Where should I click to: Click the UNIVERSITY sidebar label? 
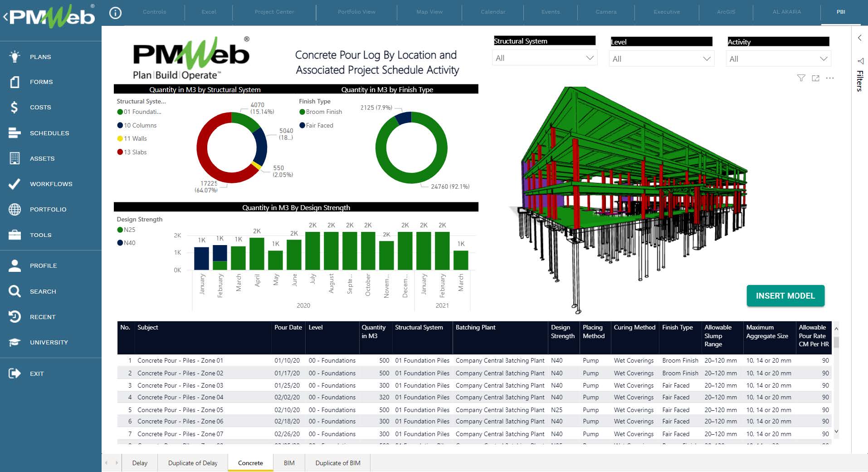click(49, 342)
